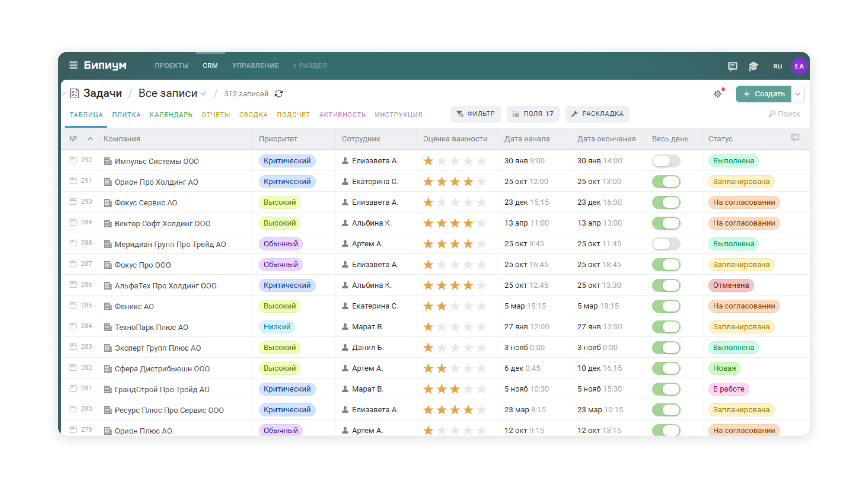Open the ПОЛЯ 17 fields selector

point(533,114)
